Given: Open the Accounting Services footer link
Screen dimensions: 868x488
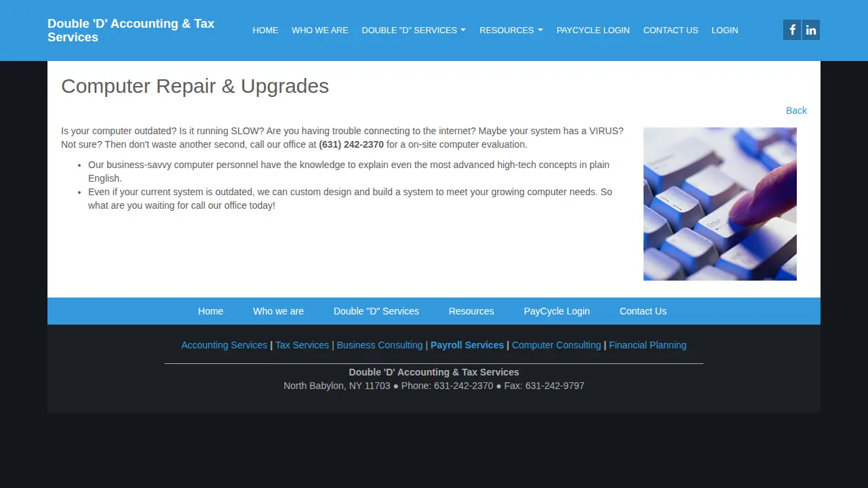Looking at the screenshot, I should pyautogui.click(x=224, y=345).
